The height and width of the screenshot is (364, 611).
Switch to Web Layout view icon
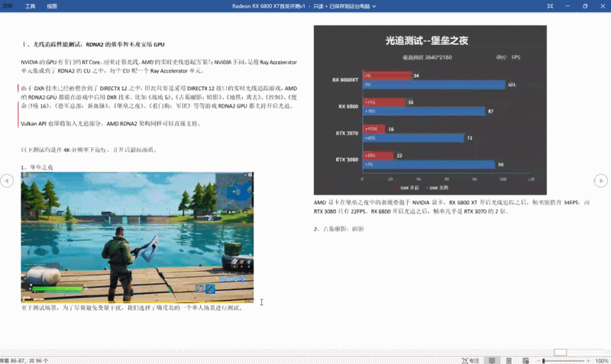point(525,360)
